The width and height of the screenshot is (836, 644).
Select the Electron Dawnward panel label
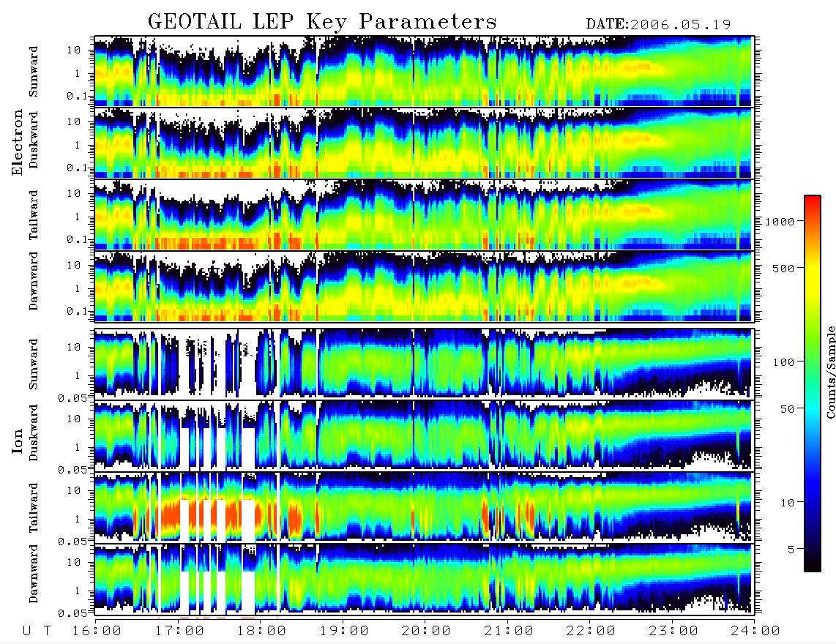pos(34,281)
